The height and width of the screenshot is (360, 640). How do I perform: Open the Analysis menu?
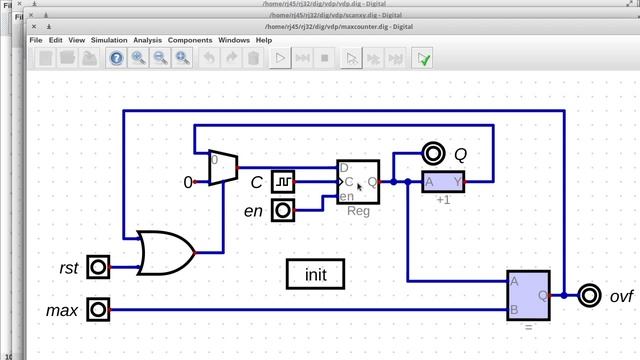147,40
